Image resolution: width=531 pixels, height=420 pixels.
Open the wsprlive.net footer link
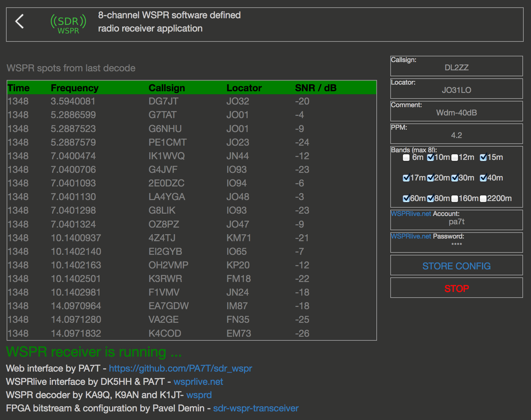(x=198, y=382)
